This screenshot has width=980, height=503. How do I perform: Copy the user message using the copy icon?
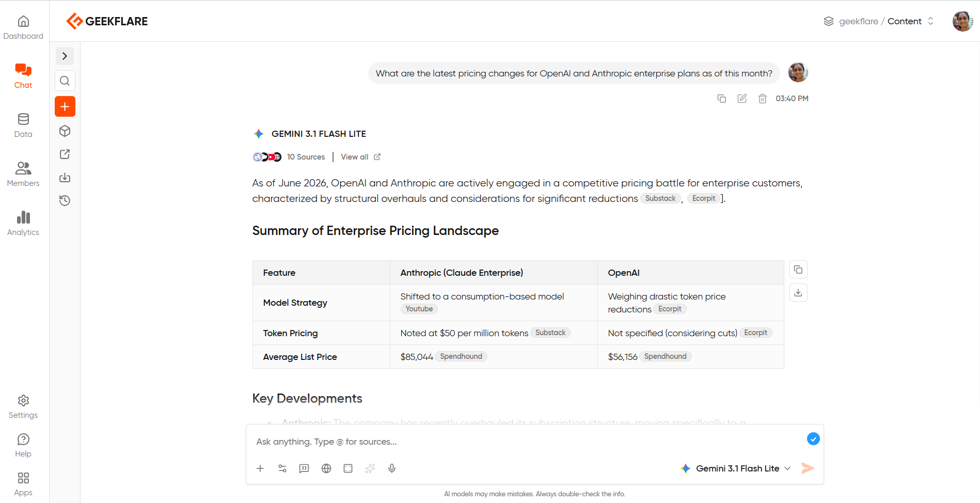(x=722, y=99)
